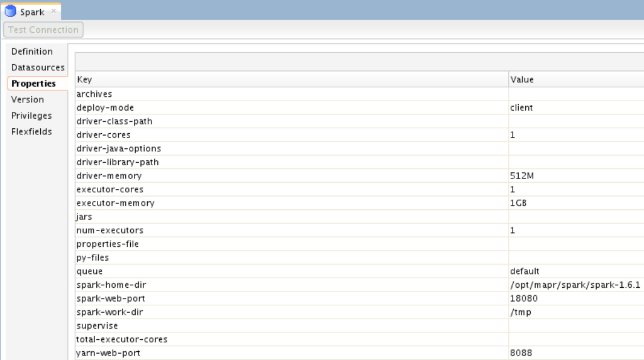Click the 18080 port value
644x360 pixels.
point(524,298)
